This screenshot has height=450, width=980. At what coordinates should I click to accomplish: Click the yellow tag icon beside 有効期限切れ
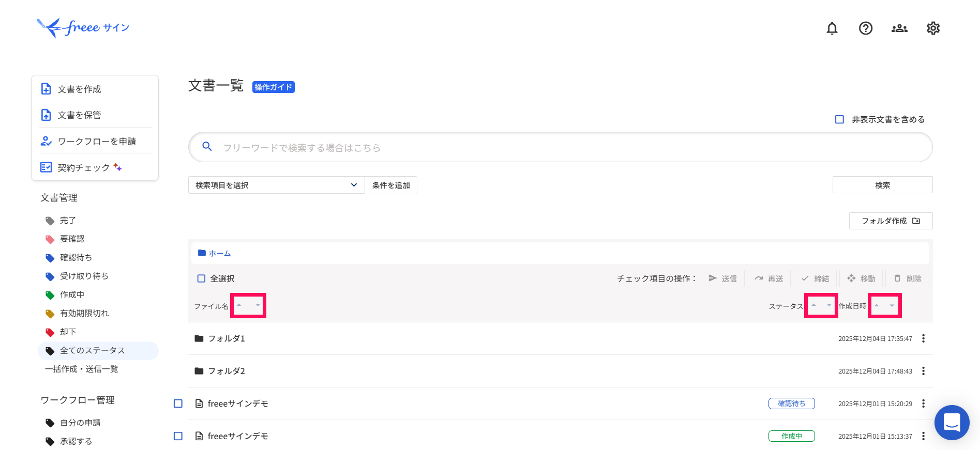point(50,314)
